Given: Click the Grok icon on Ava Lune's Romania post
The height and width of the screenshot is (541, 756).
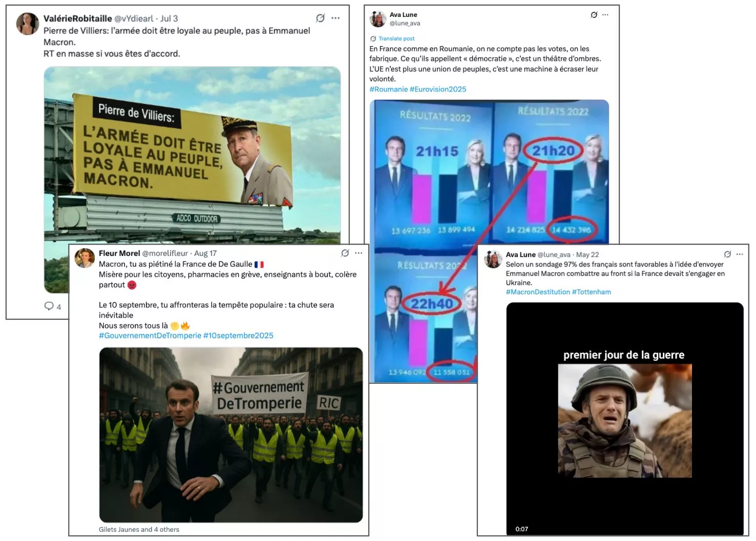Looking at the screenshot, I should click(x=594, y=15).
